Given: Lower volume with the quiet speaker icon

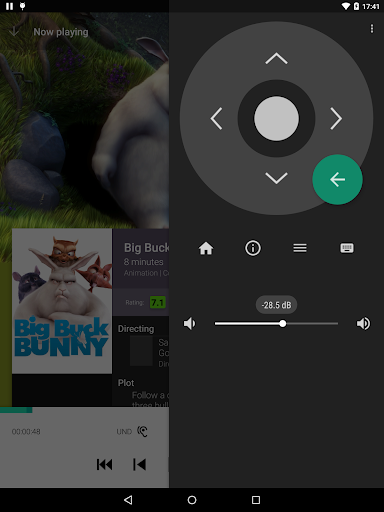Looking at the screenshot, I should [x=190, y=323].
